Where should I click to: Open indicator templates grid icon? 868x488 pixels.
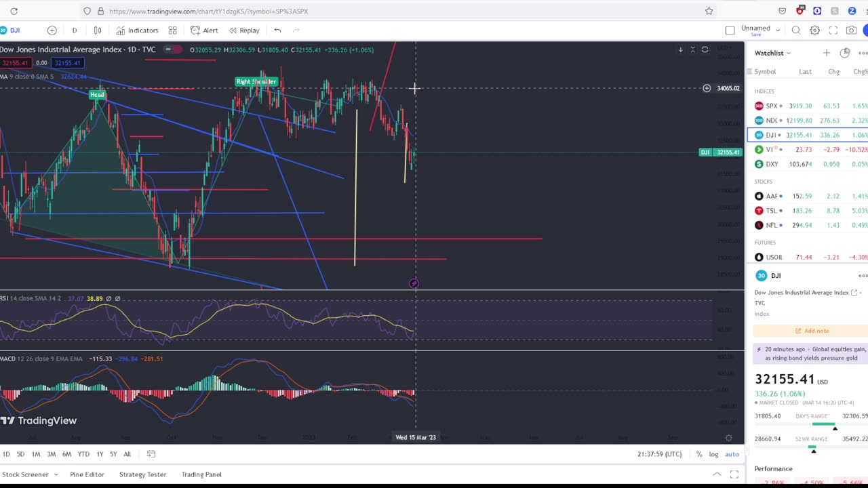(172, 30)
